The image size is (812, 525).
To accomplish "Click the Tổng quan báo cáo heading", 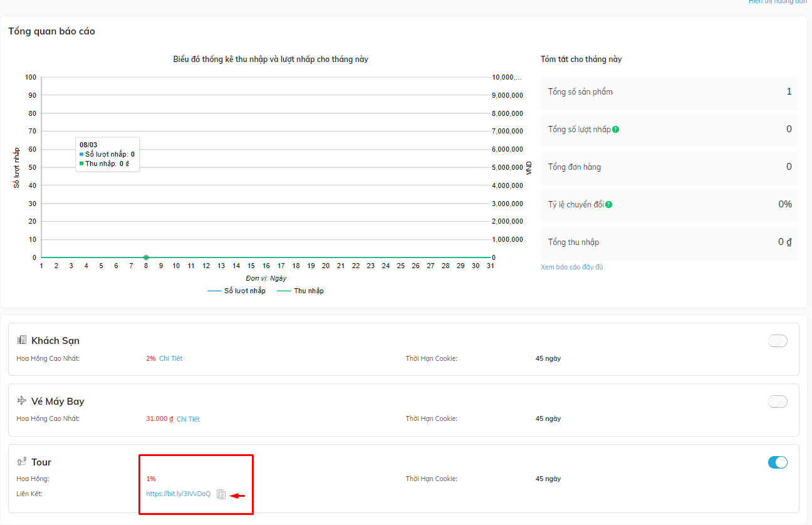I will (51, 31).
